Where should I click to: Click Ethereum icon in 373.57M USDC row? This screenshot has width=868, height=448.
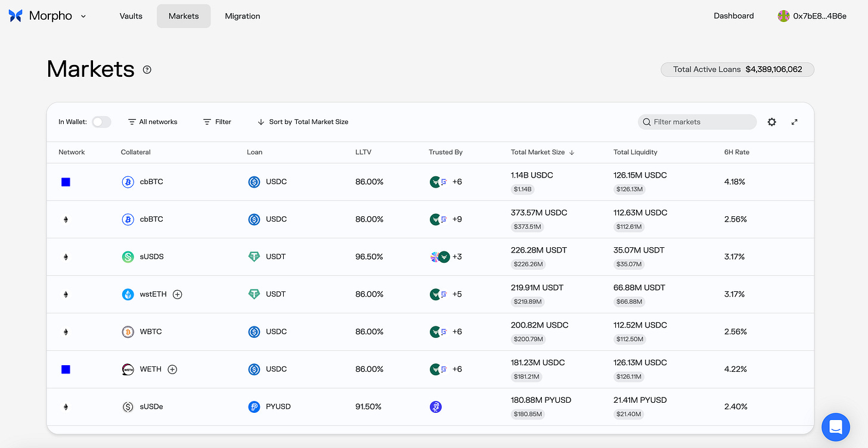(66, 219)
